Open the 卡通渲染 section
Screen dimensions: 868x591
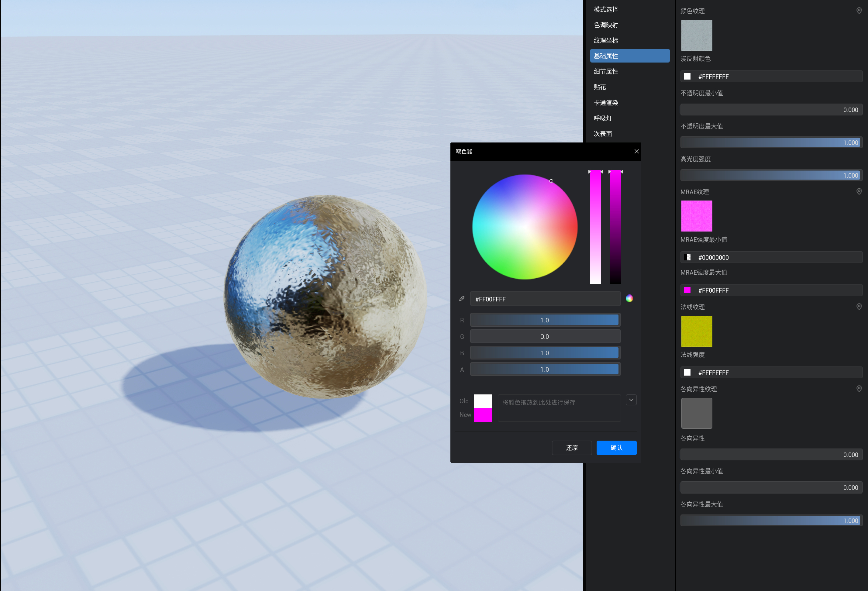point(630,103)
